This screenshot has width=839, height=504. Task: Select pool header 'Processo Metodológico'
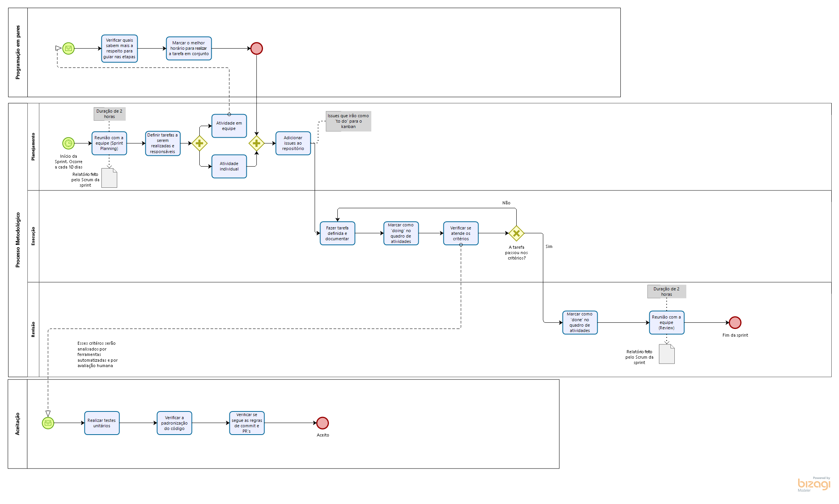18,240
